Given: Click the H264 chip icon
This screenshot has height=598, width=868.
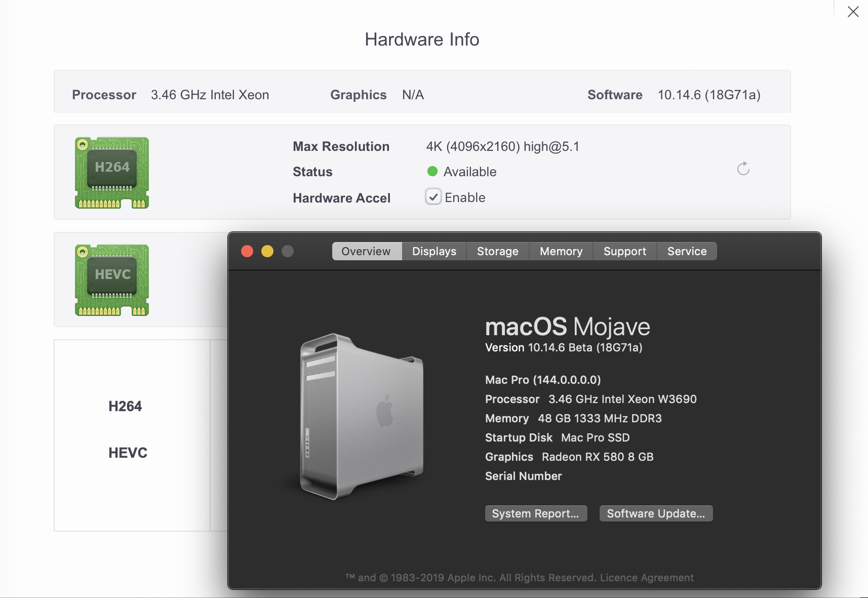Looking at the screenshot, I should coord(112,173).
